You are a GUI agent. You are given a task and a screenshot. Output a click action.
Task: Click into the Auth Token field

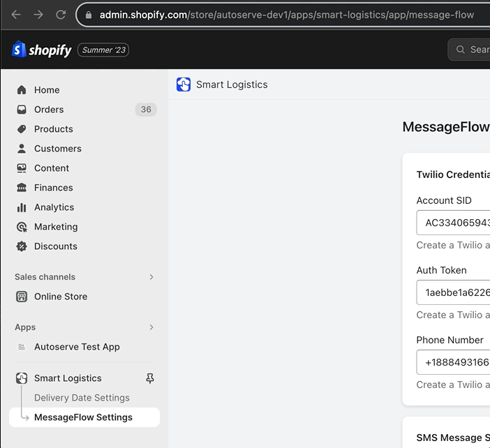point(454,293)
